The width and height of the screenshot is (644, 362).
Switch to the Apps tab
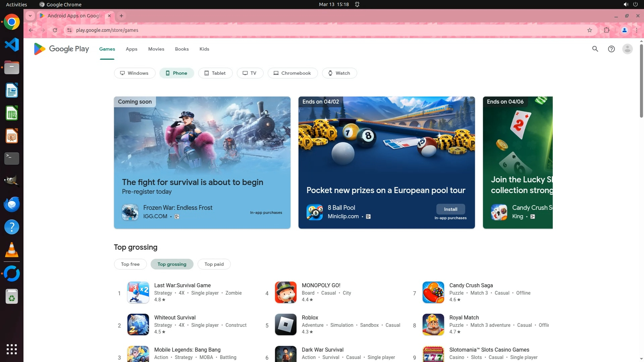[131, 49]
